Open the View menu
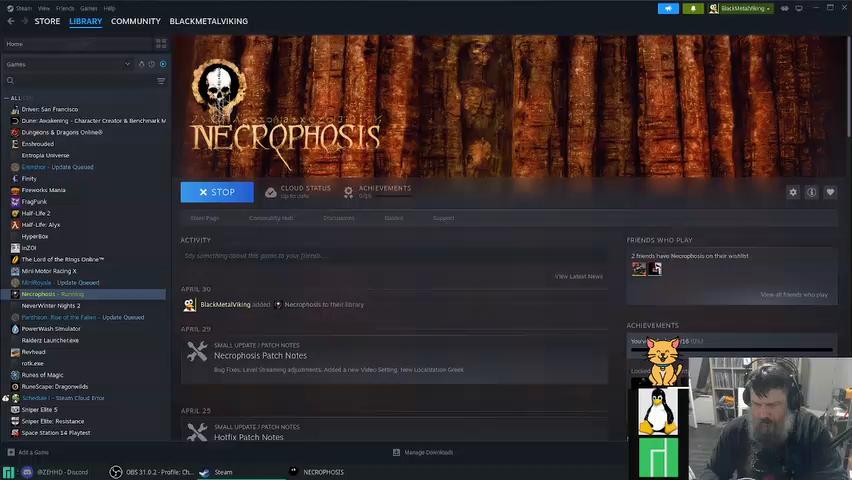 click(44, 8)
